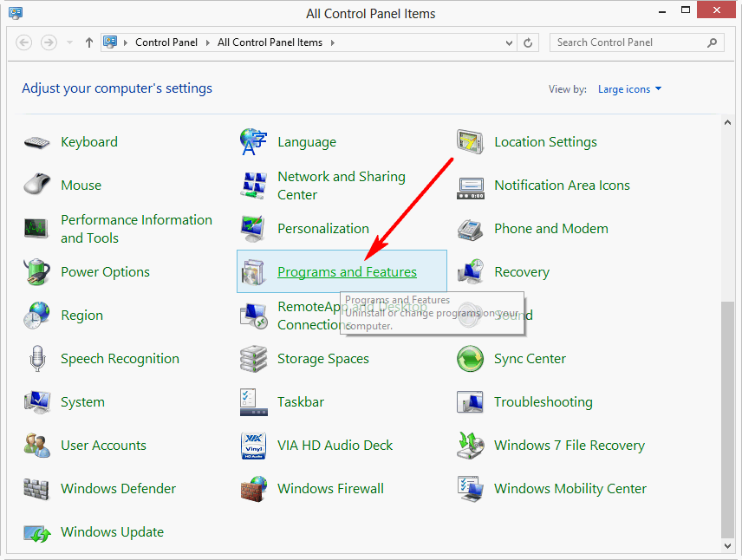
Task: Open the Troubleshooting link
Action: pos(543,402)
